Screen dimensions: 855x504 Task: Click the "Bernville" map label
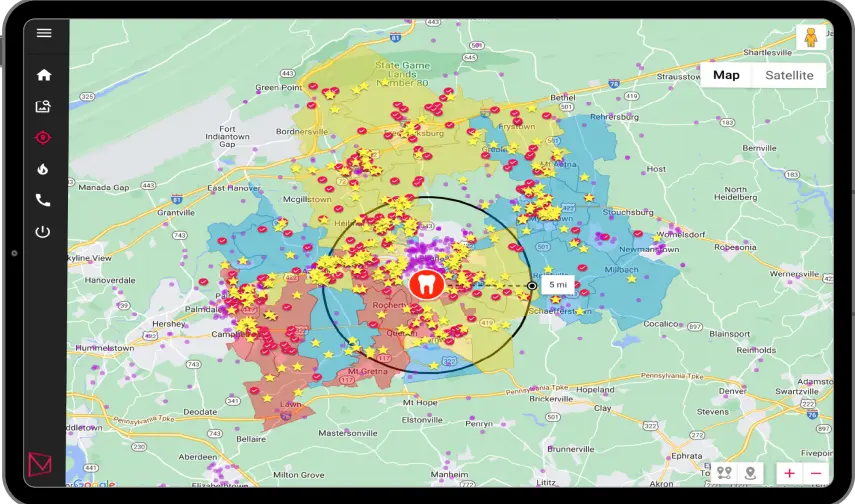(x=759, y=148)
